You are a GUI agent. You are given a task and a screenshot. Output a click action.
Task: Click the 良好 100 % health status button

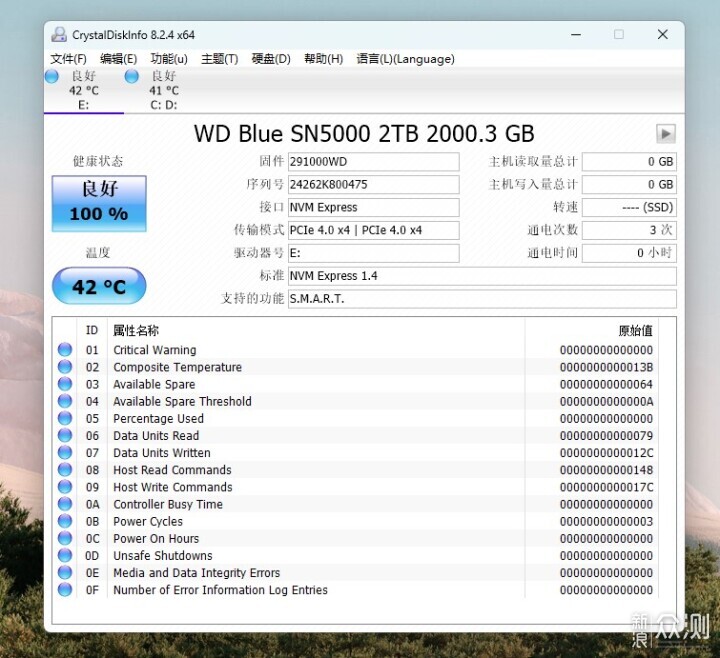pos(99,203)
